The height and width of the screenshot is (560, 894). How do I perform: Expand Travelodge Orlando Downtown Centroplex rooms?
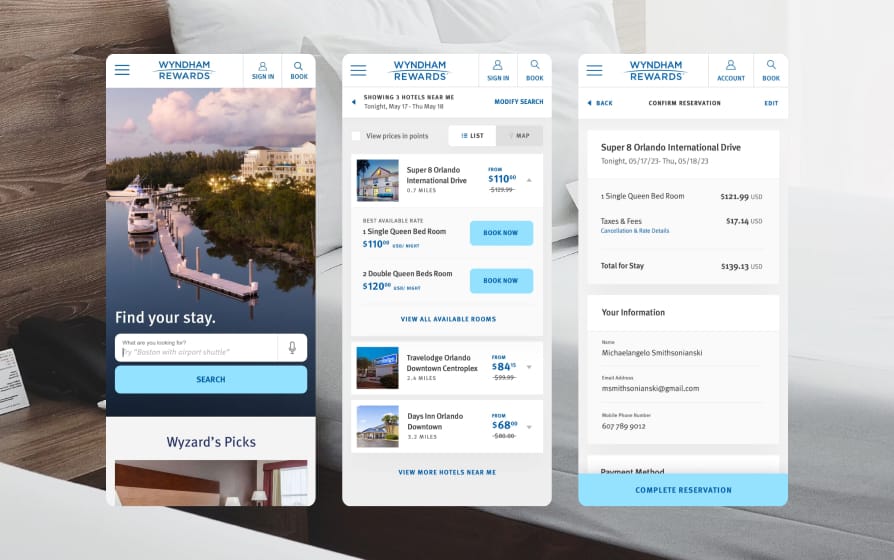[529, 367]
